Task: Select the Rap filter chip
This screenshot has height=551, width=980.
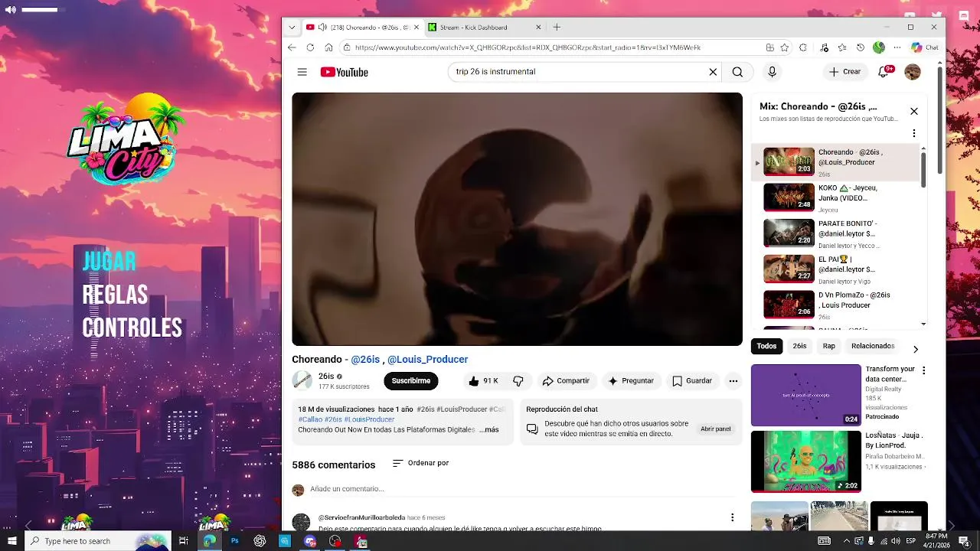Action: (829, 346)
